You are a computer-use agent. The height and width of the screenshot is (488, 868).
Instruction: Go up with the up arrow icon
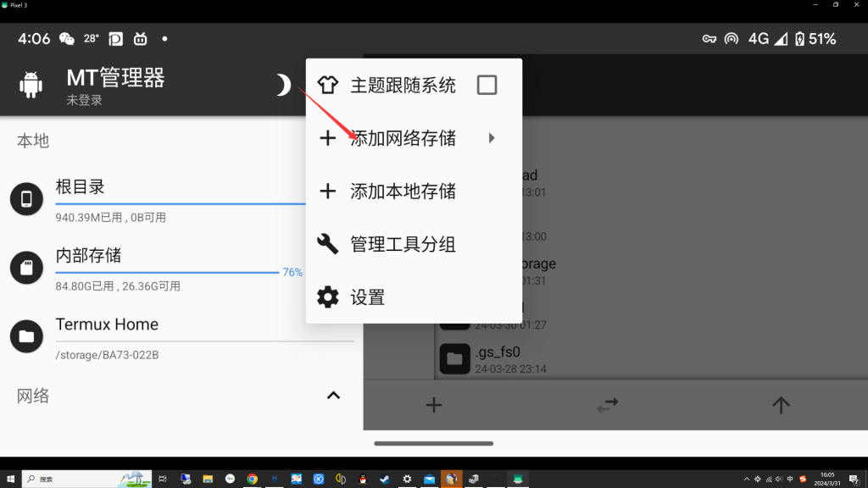(781, 405)
